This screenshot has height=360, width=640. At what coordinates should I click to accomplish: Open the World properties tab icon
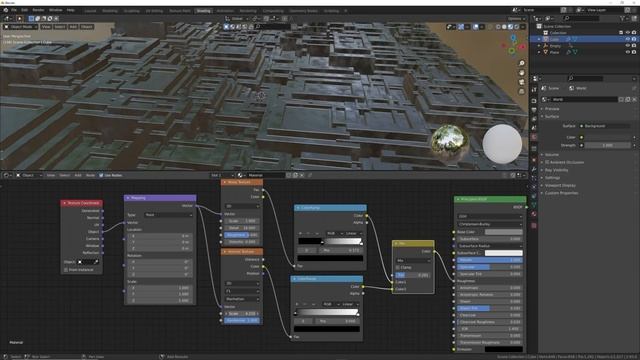[534, 137]
